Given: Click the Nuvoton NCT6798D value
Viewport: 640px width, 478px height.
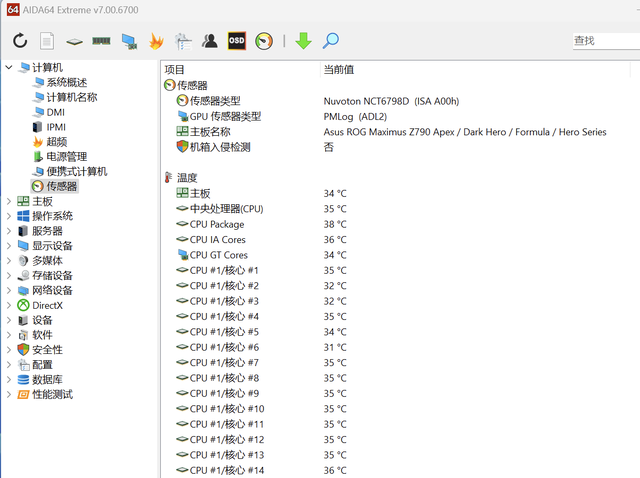Looking at the screenshot, I should pos(391,101).
